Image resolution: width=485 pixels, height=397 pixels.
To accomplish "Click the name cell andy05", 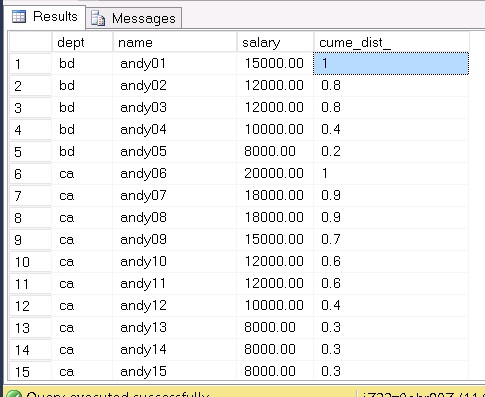I will point(175,151).
